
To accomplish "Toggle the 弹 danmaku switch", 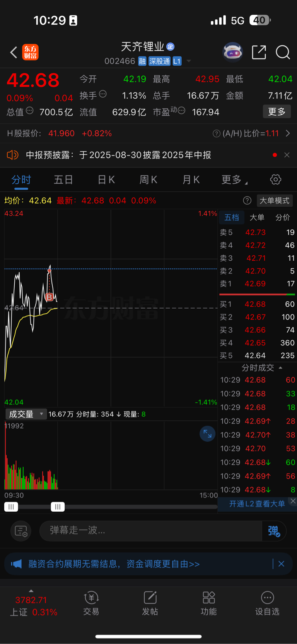I will pyautogui.click(x=274, y=531).
